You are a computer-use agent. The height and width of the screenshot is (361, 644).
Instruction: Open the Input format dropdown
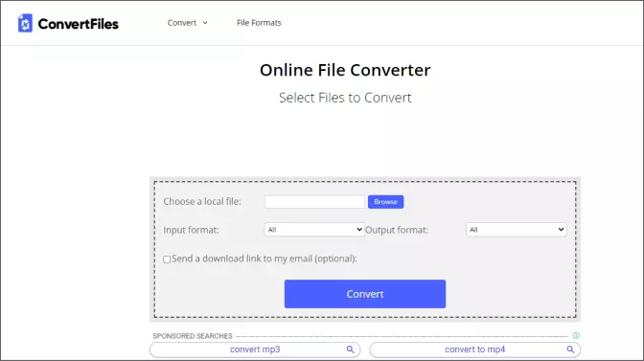314,230
